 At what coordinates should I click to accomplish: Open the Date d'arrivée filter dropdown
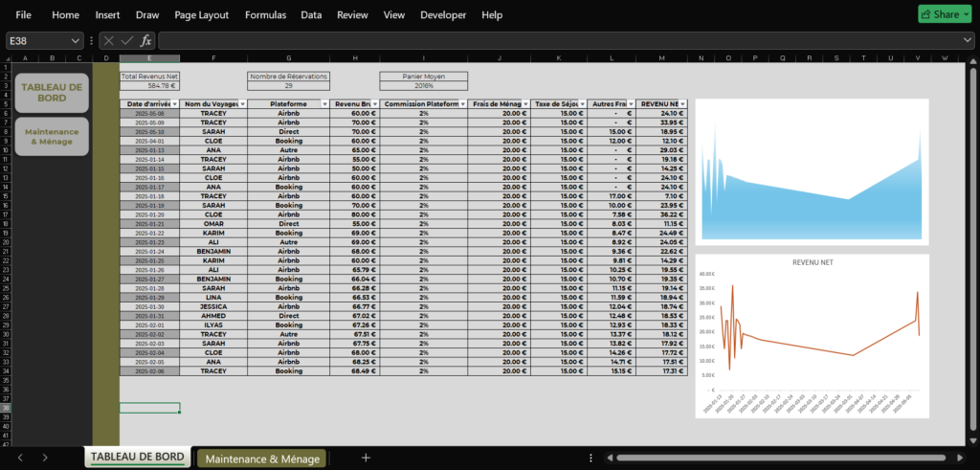[174, 103]
